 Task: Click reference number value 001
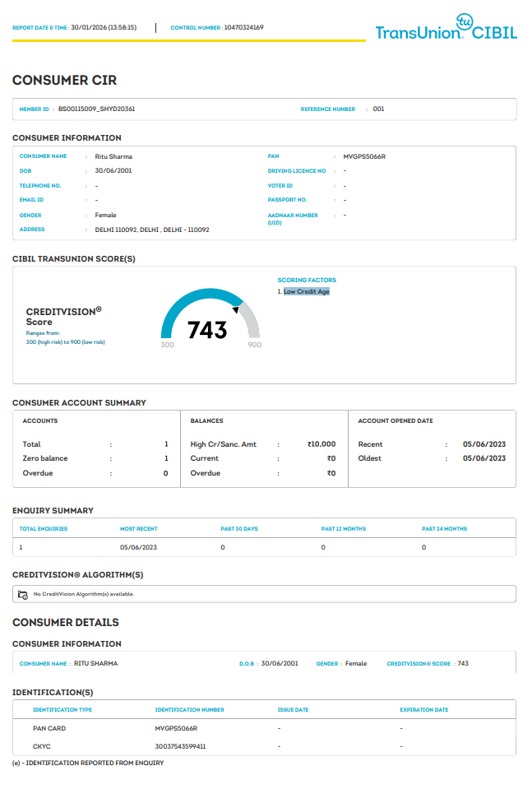coord(378,109)
